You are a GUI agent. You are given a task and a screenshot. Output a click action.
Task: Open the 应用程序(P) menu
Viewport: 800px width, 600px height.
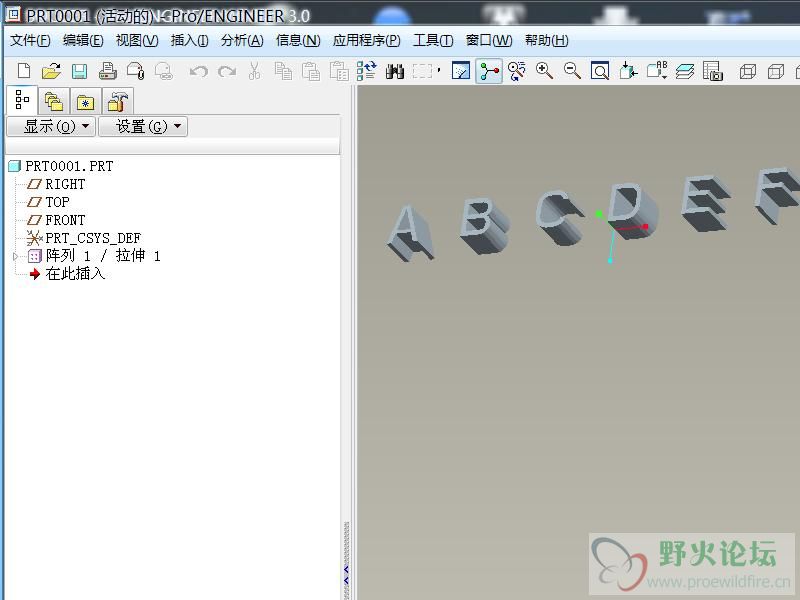pos(366,40)
